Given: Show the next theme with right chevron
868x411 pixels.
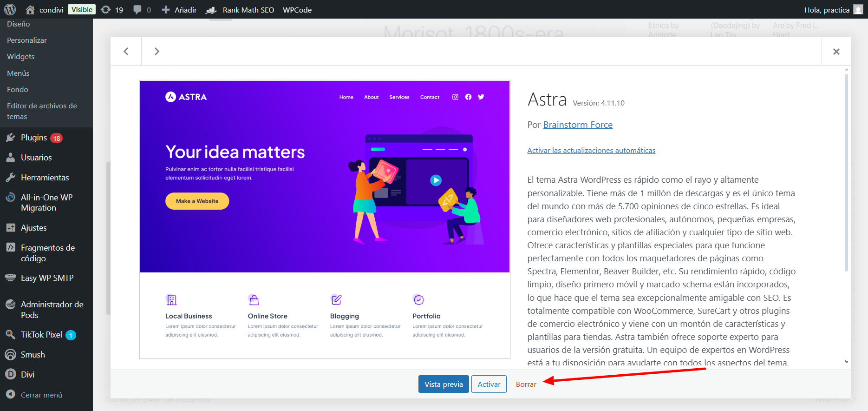Looking at the screenshot, I should (157, 52).
